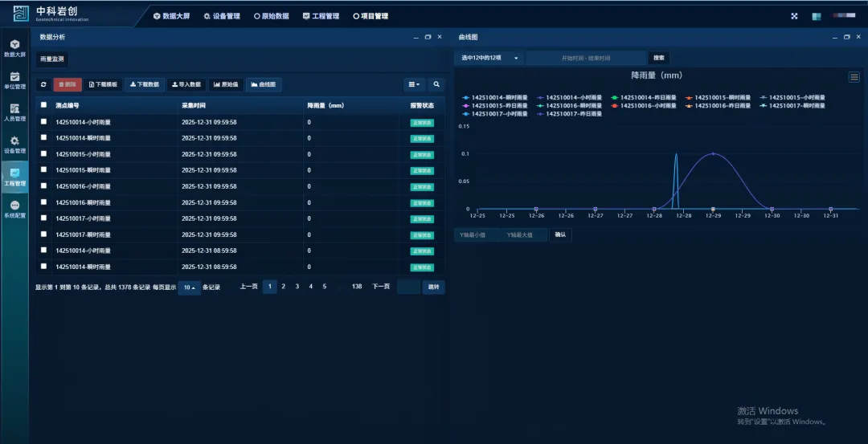868x444 pixels.
Task: Toggle 142510014-昨日雨量 green legend marker
Action: 615,98
